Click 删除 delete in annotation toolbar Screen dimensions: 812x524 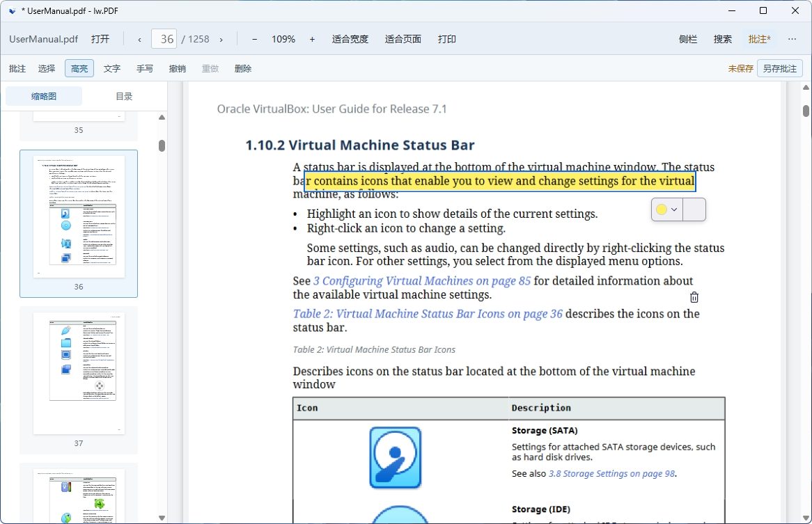[x=243, y=68]
